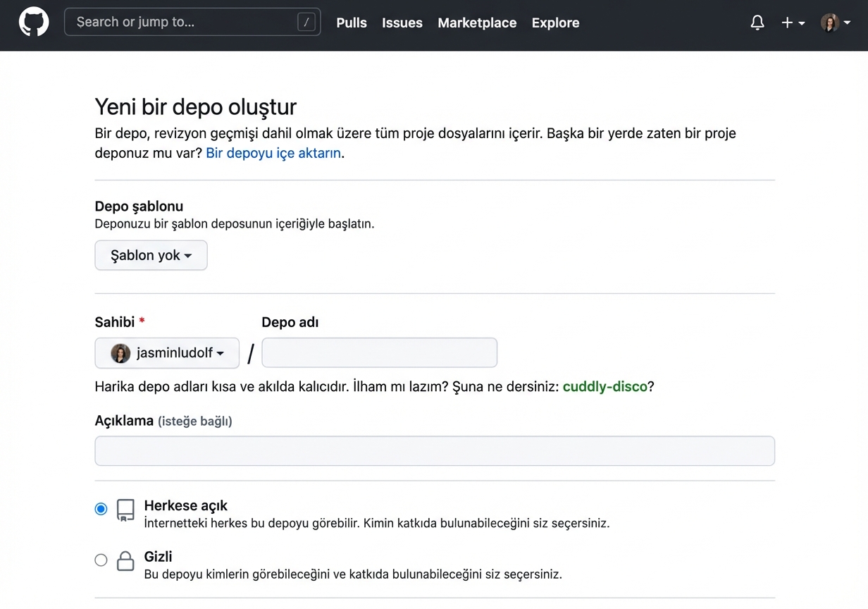Click the lock icon next to Gizli

tap(125, 560)
